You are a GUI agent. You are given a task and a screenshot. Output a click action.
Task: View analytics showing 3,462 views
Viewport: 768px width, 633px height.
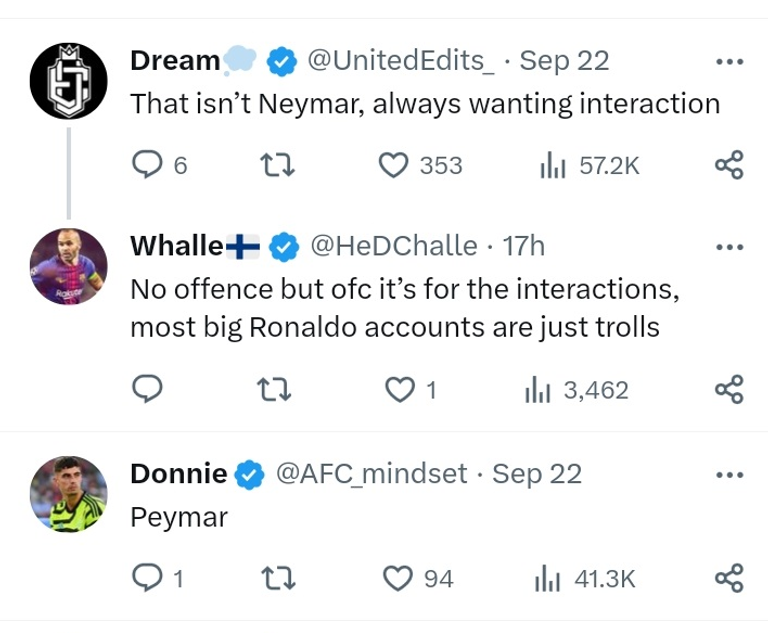click(537, 390)
